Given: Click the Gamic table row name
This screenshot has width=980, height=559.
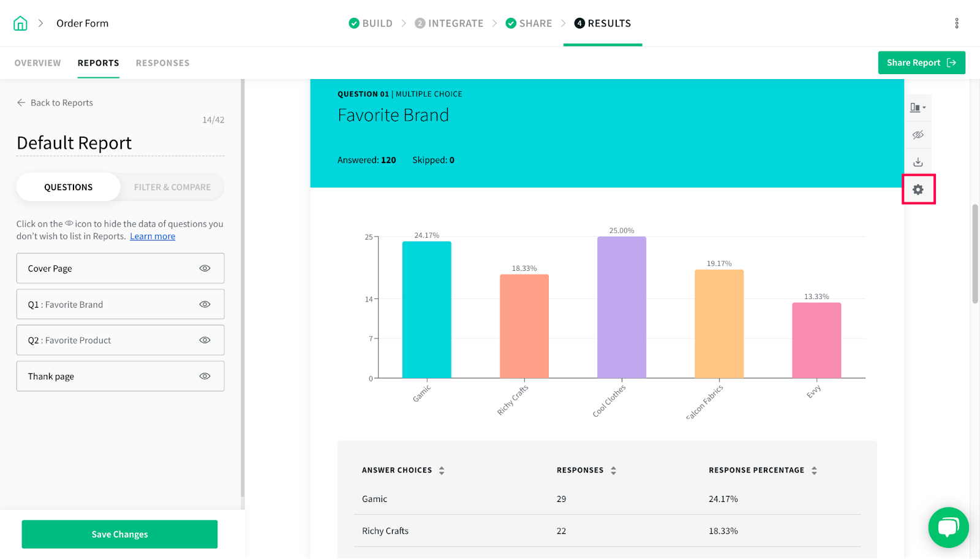Looking at the screenshot, I should click(x=375, y=500).
